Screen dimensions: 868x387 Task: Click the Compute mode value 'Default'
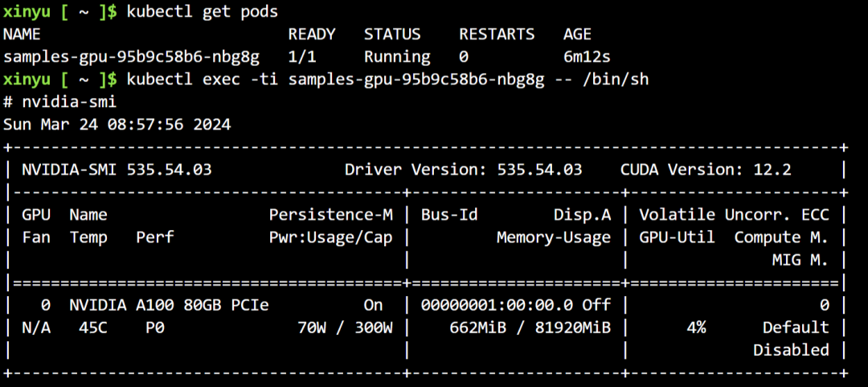tap(796, 327)
